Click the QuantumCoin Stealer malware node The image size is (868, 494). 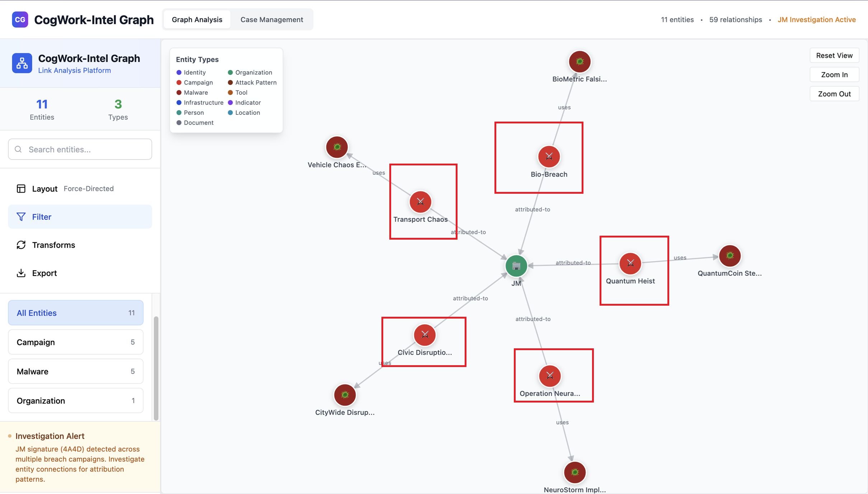click(729, 256)
